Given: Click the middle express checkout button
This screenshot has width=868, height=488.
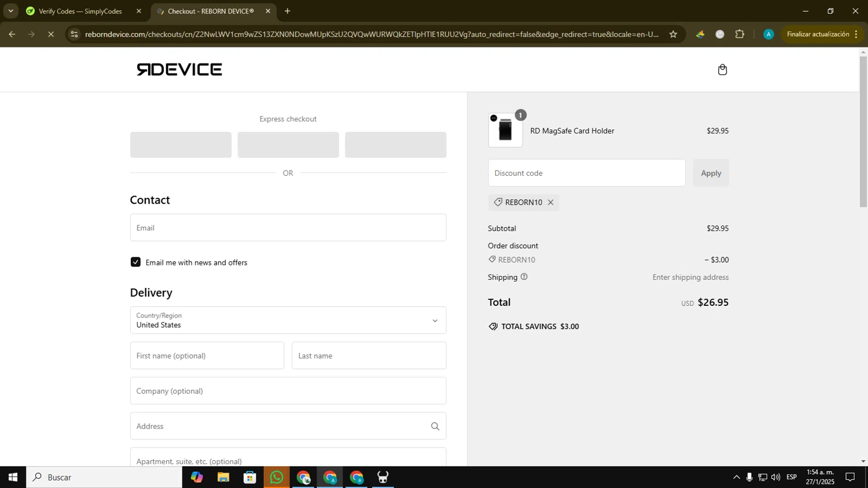Looking at the screenshot, I should [288, 145].
